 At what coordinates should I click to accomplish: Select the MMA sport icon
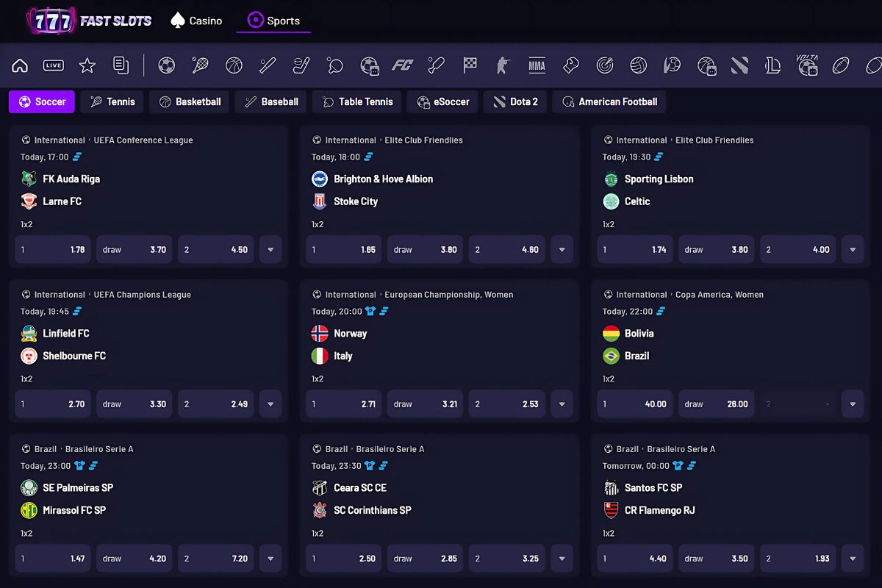[537, 65]
